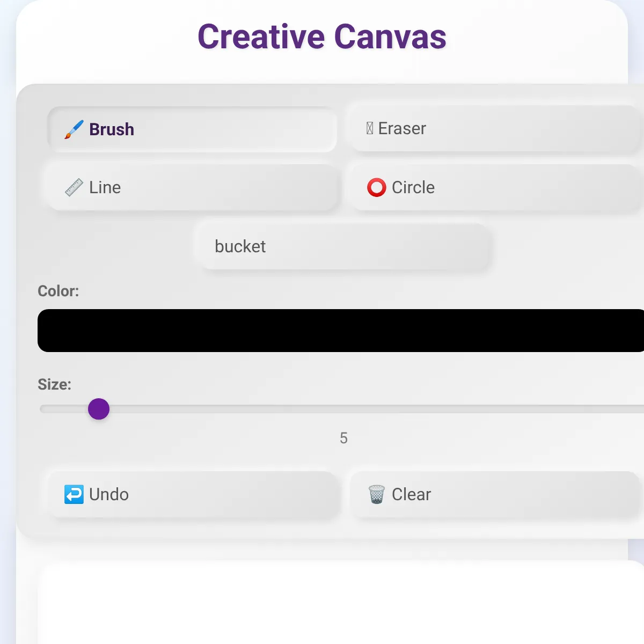
Task: Click the paintbrush icon on Brush
Action: pos(74,129)
